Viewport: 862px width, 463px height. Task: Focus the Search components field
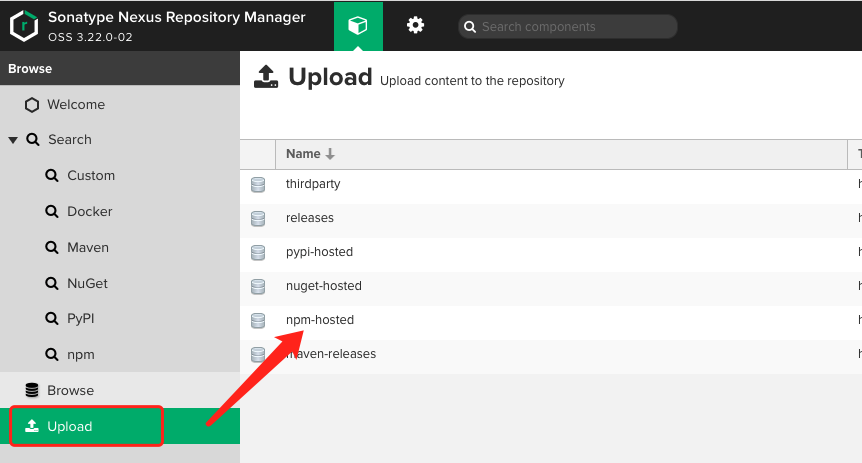(567, 26)
